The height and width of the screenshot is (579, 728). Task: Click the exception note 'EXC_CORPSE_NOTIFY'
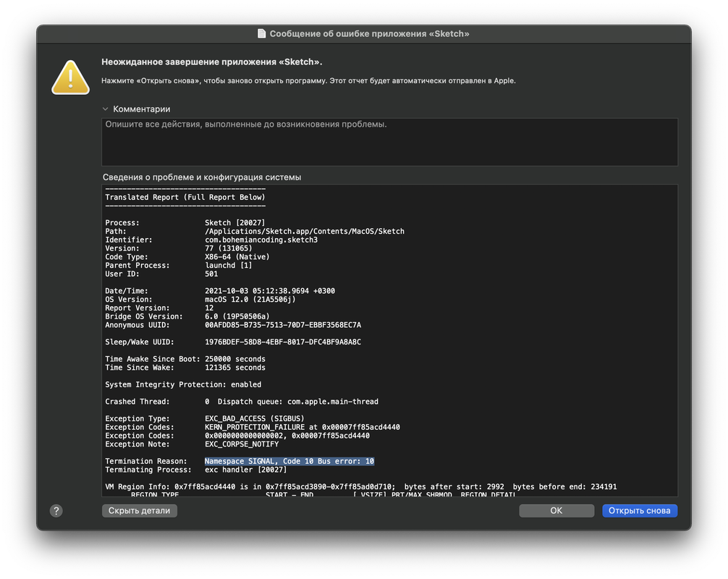(242, 444)
